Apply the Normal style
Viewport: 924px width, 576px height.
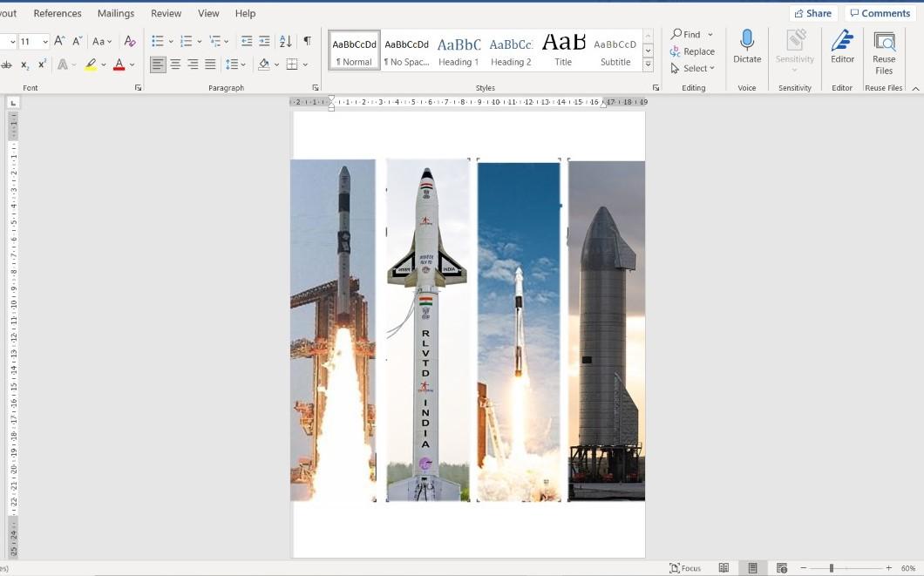(354, 51)
